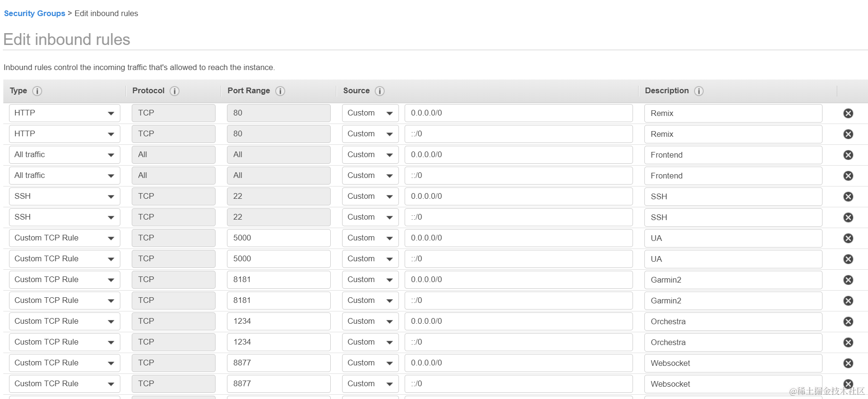Screen dimensions: 868x399
Task: Click Port Range column header
Action: 249,90
